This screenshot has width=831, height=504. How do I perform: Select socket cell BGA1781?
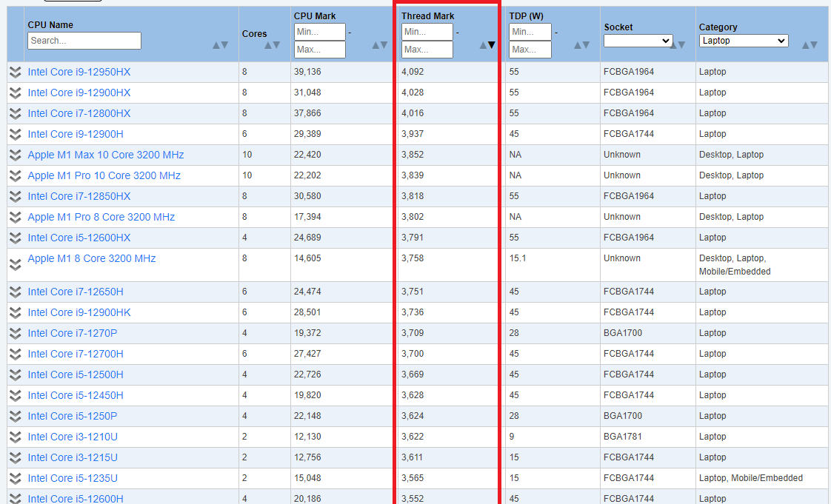tap(622, 436)
